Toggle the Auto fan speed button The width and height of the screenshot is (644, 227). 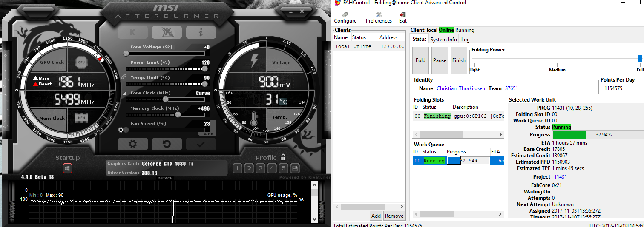point(209,134)
